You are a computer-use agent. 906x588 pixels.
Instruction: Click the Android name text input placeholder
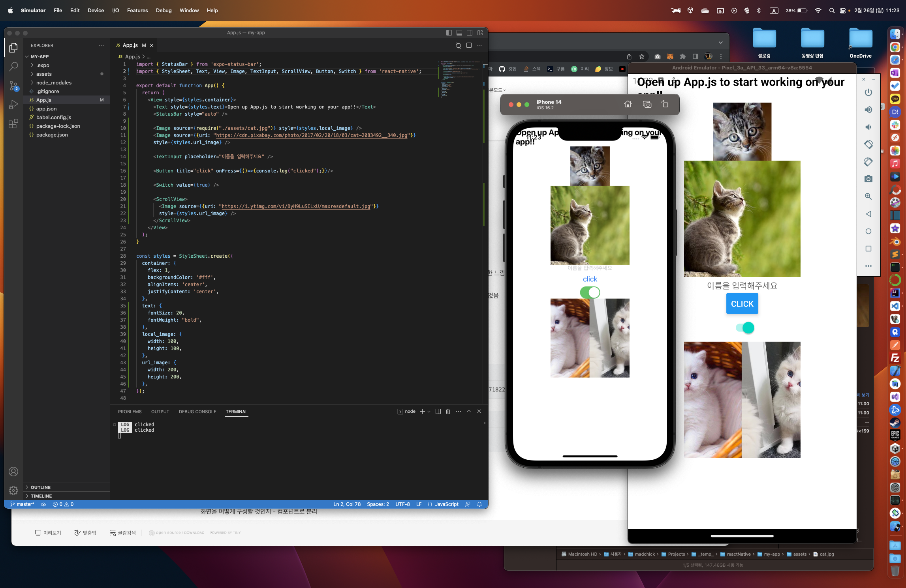742,285
